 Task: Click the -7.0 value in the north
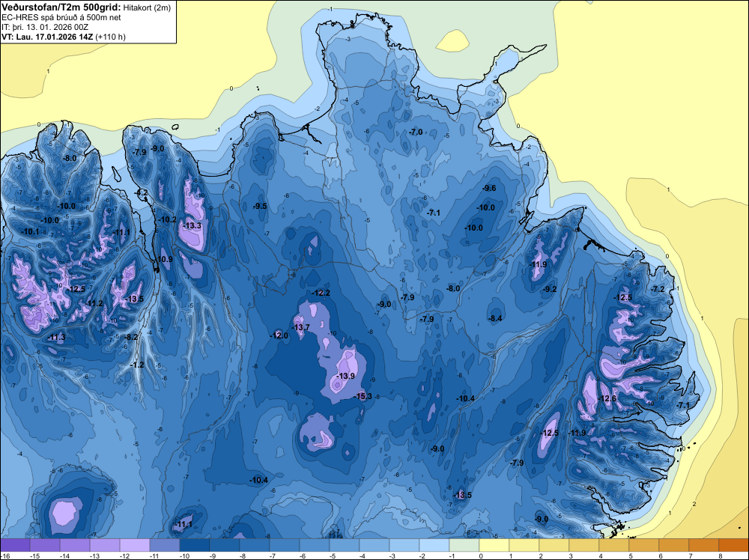(x=416, y=132)
